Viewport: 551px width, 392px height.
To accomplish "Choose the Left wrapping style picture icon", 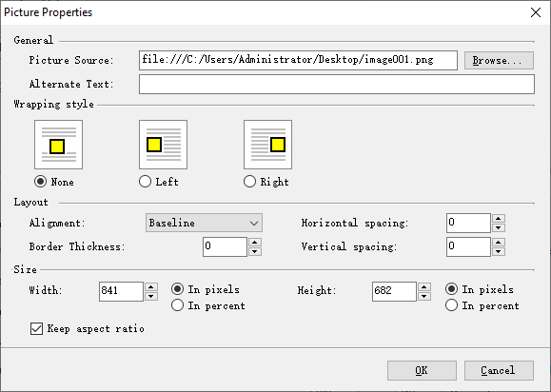I will click(163, 145).
